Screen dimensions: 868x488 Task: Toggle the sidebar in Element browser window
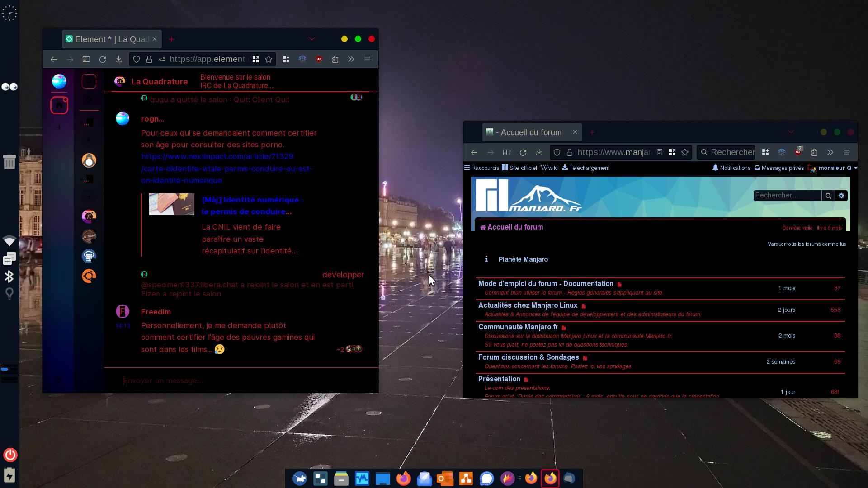pos(86,59)
